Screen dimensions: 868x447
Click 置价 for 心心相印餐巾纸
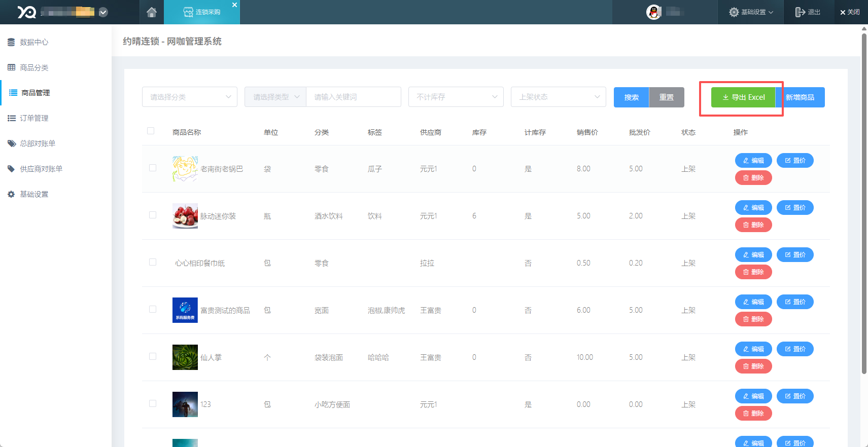[795, 254]
